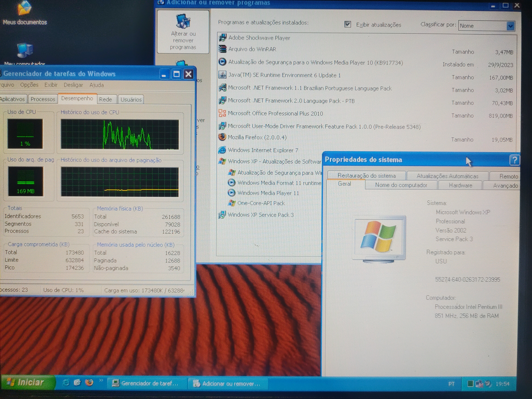Open Meus documentos desktop icon
Image resolution: width=532 pixels, height=399 pixels.
tap(25, 12)
